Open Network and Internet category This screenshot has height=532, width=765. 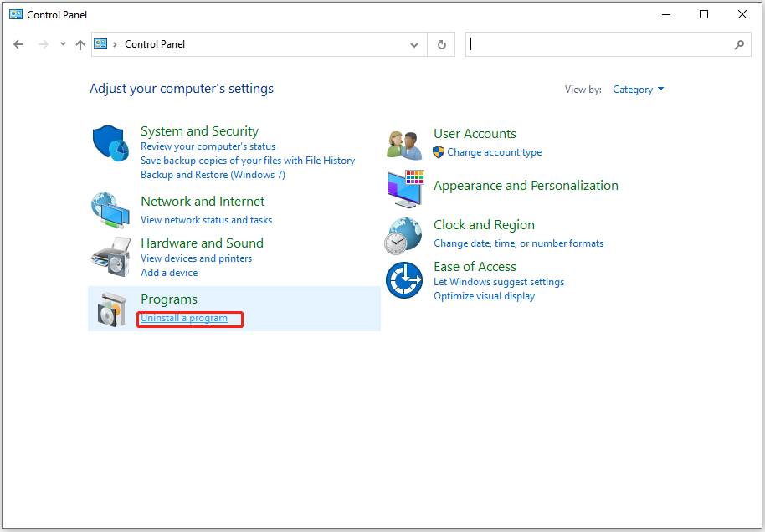coord(203,202)
